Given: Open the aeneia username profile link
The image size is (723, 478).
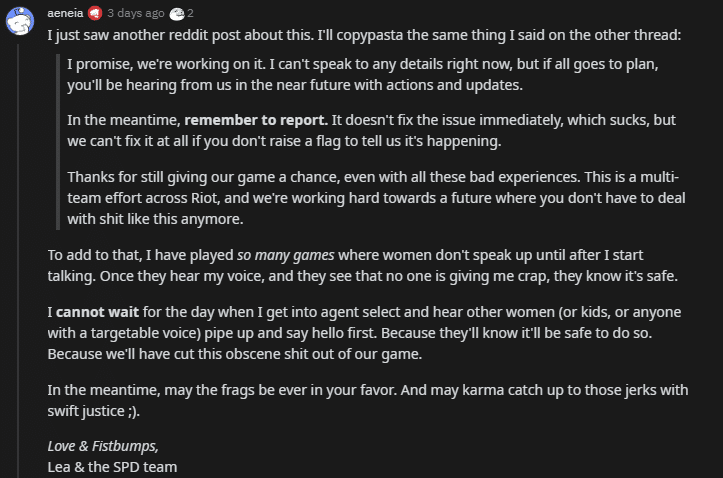Looking at the screenshot, I should [x=66, y=14].
